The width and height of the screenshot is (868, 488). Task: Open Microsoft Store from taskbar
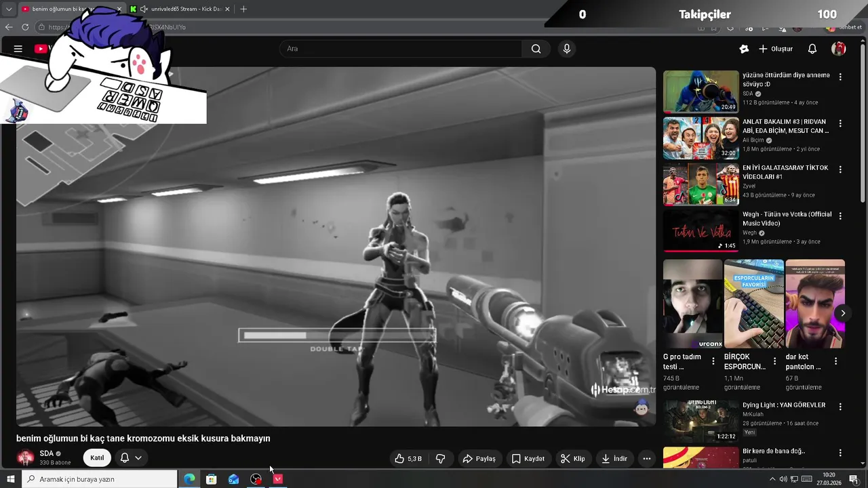point(212,479)
